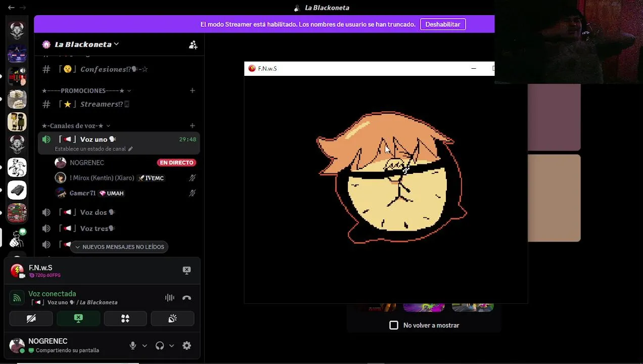Click NOGRENEC's avatar in the user panel
The height and width of the screenshot is (364, 643).
point(17,345)
